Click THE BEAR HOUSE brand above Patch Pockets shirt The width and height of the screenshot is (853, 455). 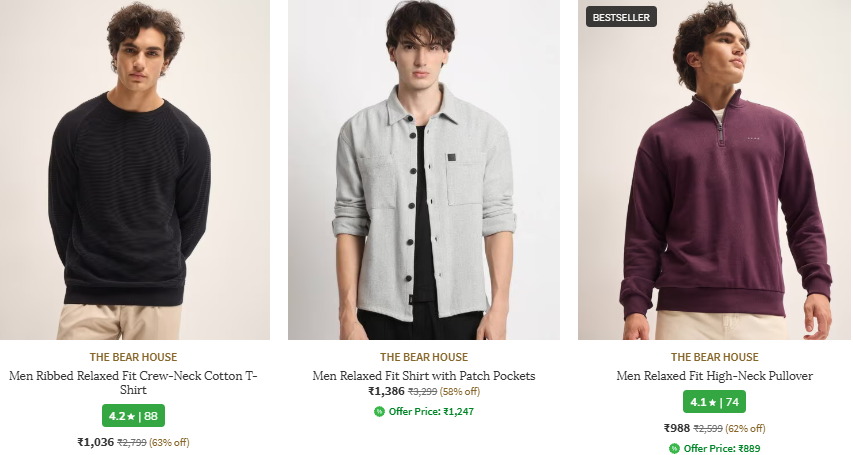coord(424,357)
